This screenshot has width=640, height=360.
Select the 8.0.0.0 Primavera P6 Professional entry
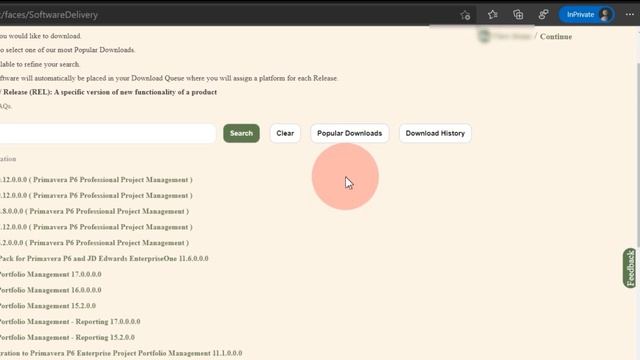point(94,211)
